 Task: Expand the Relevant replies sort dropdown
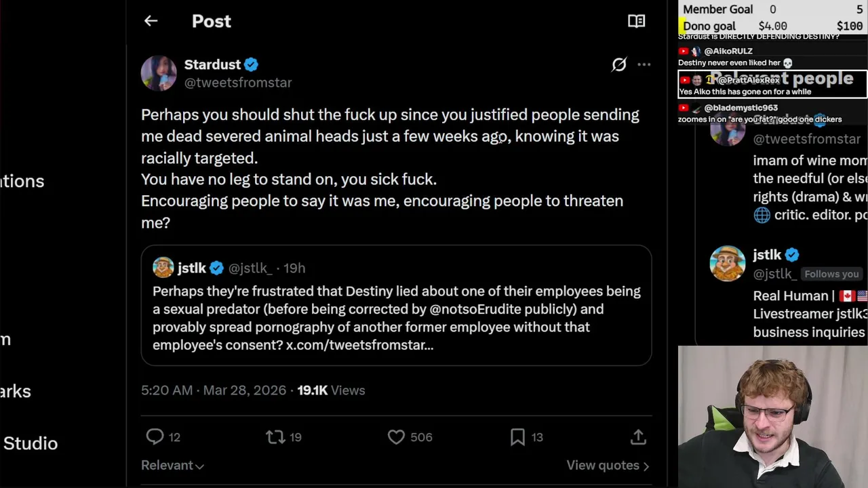[172, 466]
